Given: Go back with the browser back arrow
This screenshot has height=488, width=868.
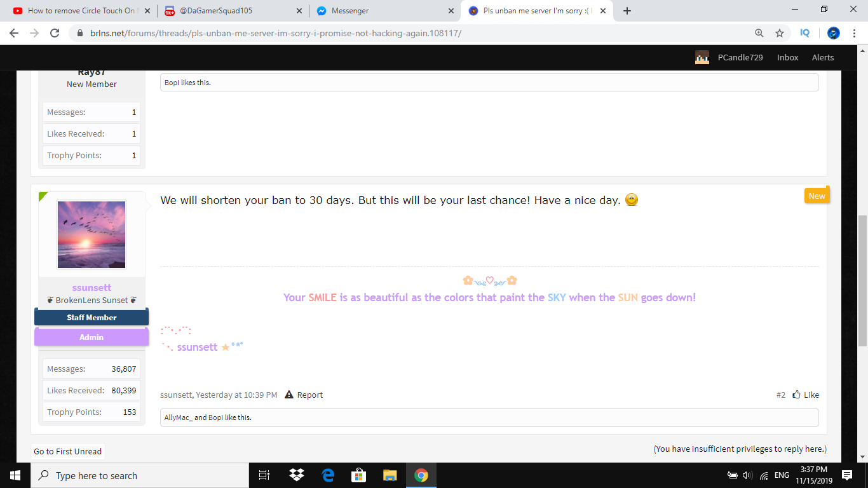Looking at the screenshot, I should tap(14, 33).
